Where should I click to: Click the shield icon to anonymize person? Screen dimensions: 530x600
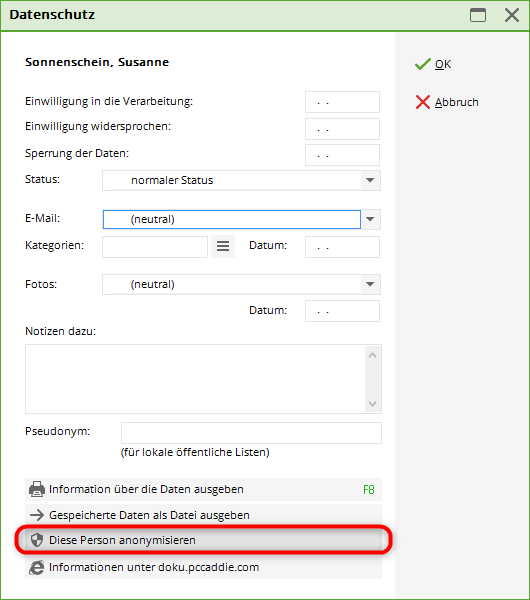tap(37, 540)
